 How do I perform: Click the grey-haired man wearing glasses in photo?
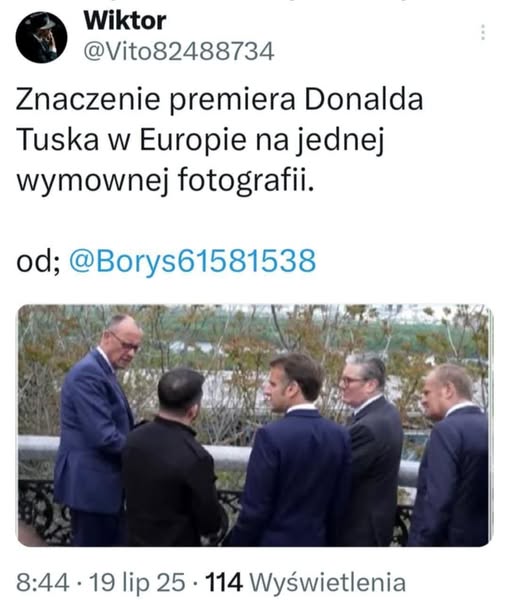(369, 448)
